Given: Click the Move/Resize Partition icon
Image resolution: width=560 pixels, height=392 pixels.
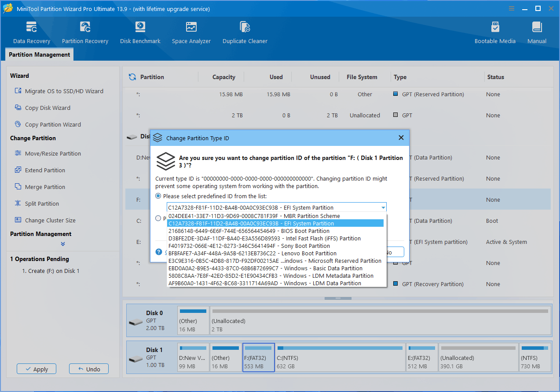Looking at the screenshot, I should pos(18,153).
